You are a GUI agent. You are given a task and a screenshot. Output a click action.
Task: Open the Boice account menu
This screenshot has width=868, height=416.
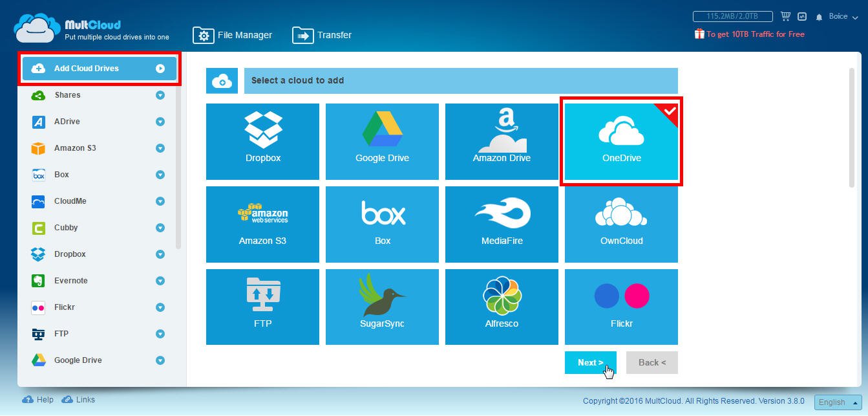coord(842,16)
